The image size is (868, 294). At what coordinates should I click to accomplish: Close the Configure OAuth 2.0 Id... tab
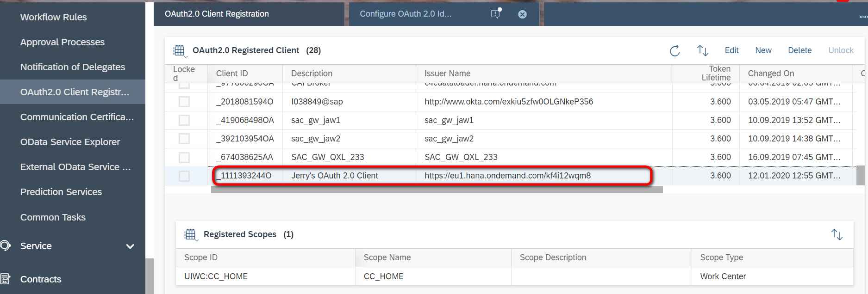click(x=522, y=14)
